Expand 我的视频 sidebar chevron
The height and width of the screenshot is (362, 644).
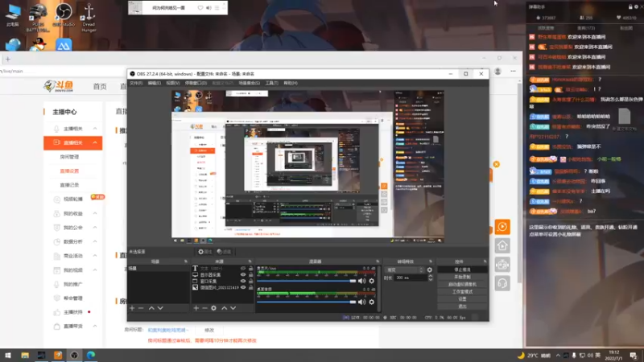[x=95, y=270]
